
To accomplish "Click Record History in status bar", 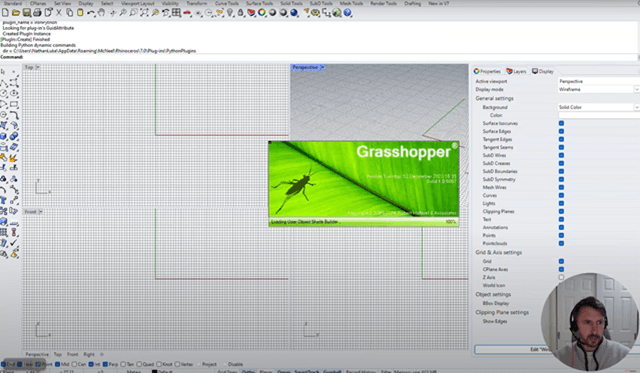I will (x=361, y=371).
